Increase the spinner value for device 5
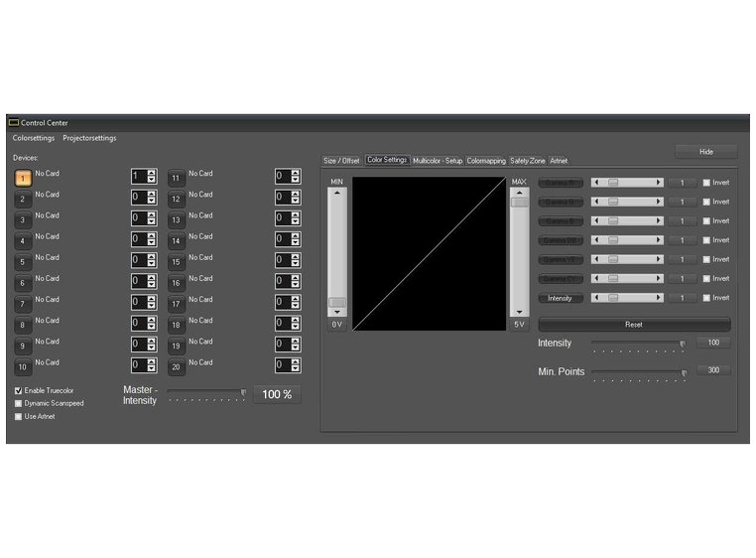The image size is (756, 558). click(152, 257)
